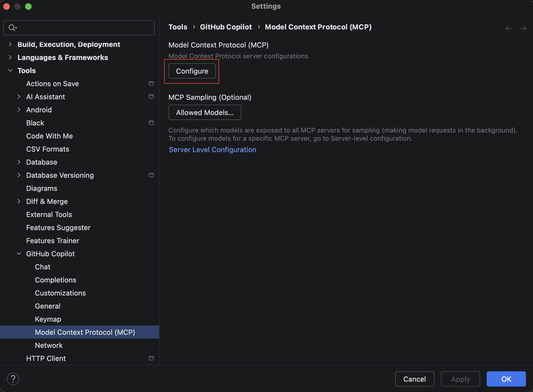This screenshot has width=533, height=392.
Task: Click the search magnifier icon
Action: click(12, 28)
